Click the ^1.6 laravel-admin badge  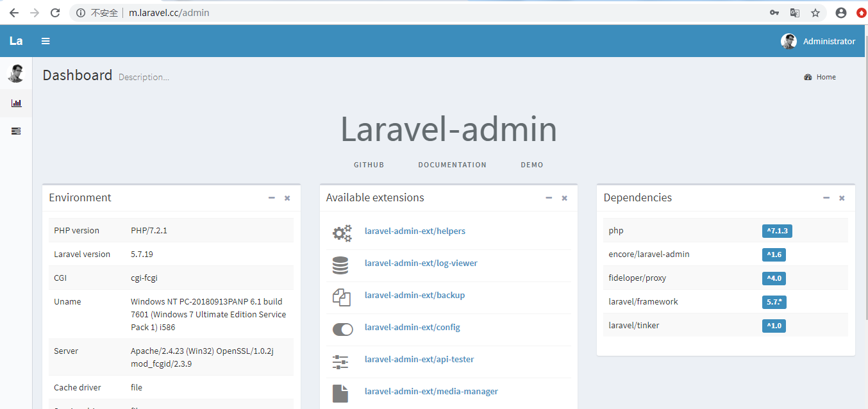pyautogui.click(x=774, y=255)
